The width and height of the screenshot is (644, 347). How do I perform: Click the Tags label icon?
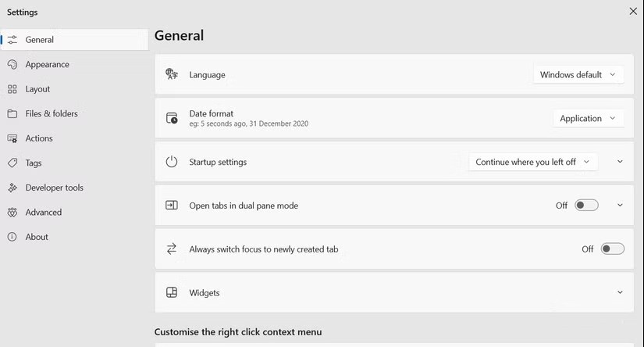pyautogui.click(x=12, y=163)
